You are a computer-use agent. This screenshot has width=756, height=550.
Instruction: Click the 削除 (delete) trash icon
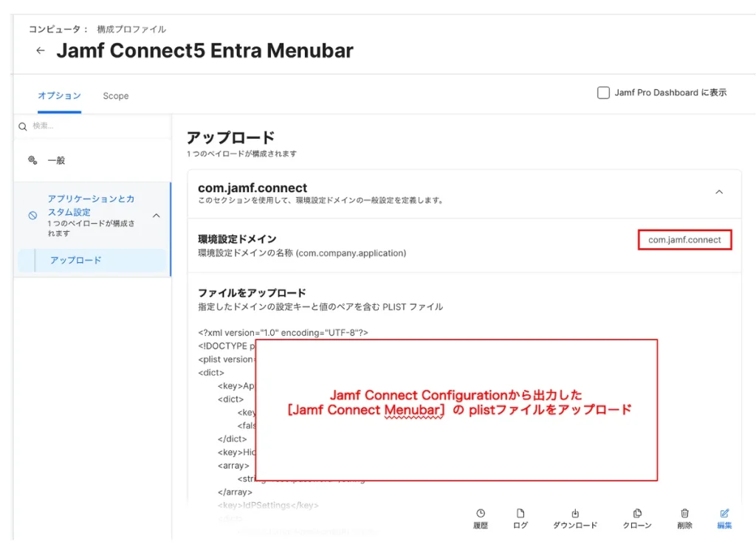(684, 514)
